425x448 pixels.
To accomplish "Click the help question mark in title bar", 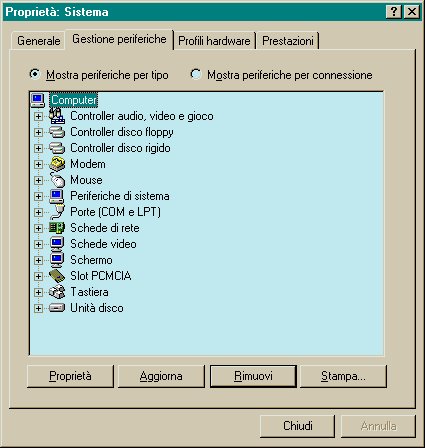I will tap(393, 12).
